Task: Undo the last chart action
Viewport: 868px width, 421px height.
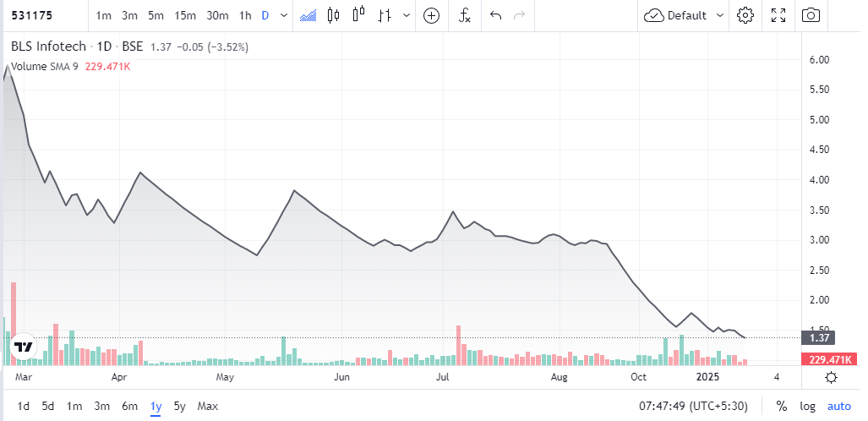Action: click(x=496, y=15)
